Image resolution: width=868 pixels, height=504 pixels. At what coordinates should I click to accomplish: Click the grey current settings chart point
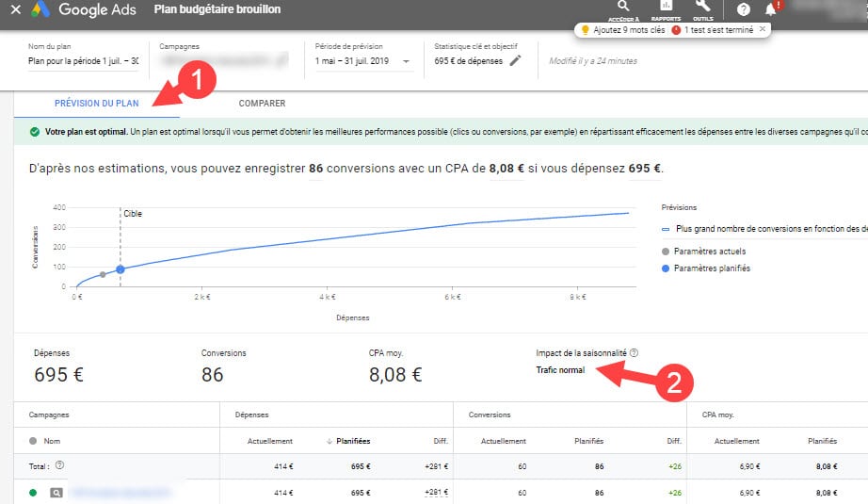click(x=103, y=274)
